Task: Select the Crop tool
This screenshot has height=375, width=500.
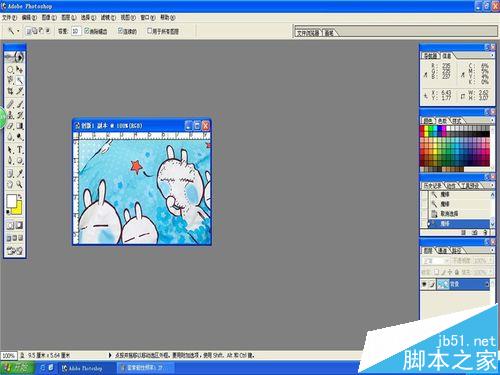Action: (x=10, y=91)
